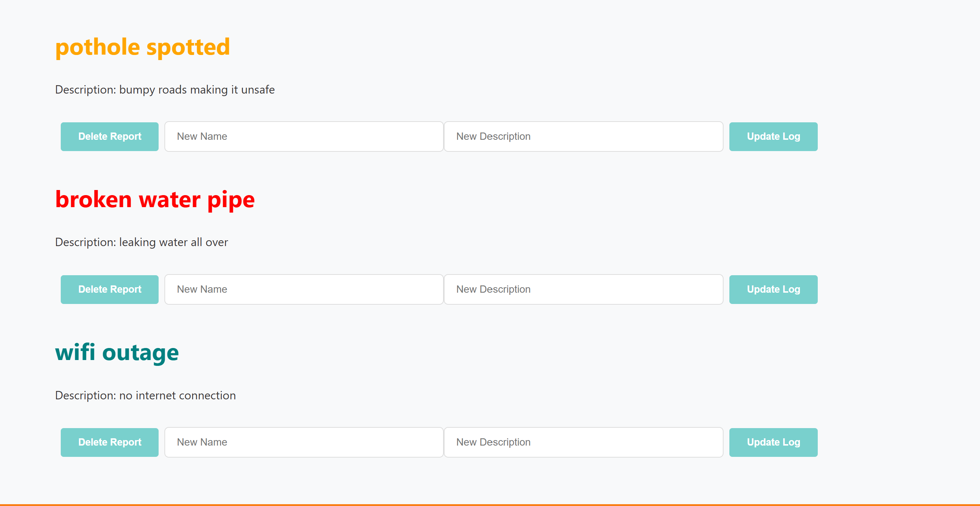Viewport: 980px width, 506px height.
Task: Click the broken water pipe heading
Action: coord(155,199)
